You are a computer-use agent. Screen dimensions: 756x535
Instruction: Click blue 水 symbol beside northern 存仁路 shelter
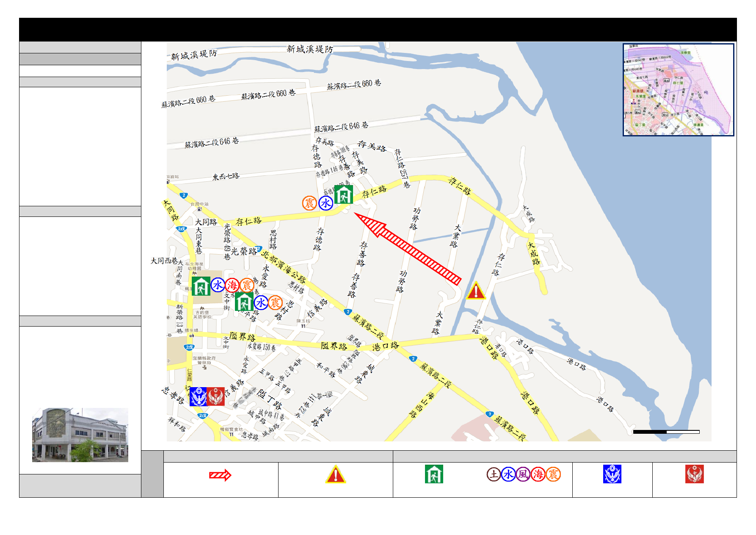point(326,203)
